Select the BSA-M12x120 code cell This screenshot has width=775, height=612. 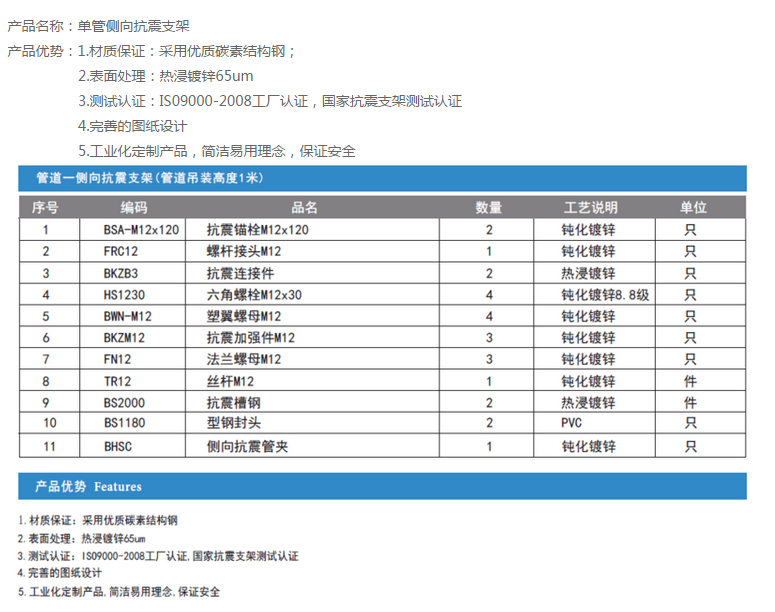point(142,230)
